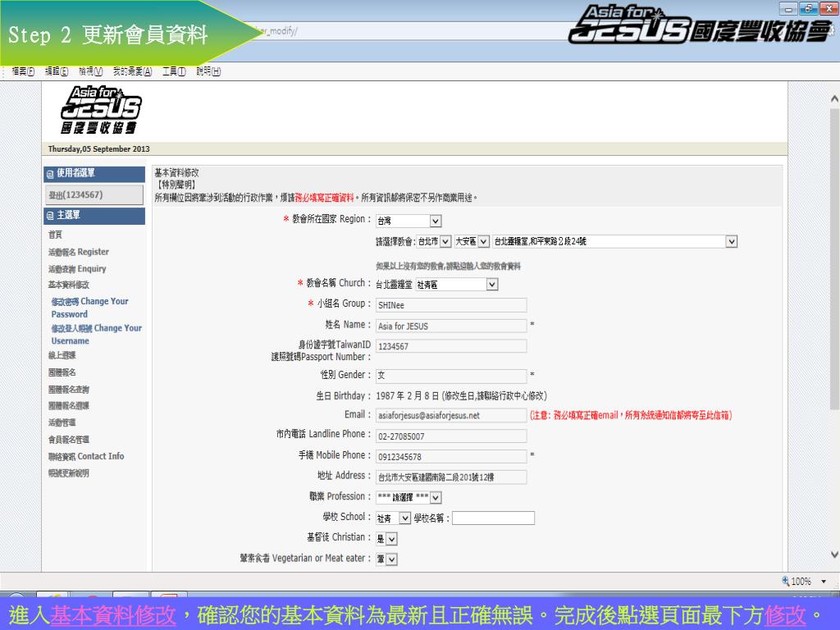Open the 工具(T) menu

pyautogui.click(x=174, y=71)
